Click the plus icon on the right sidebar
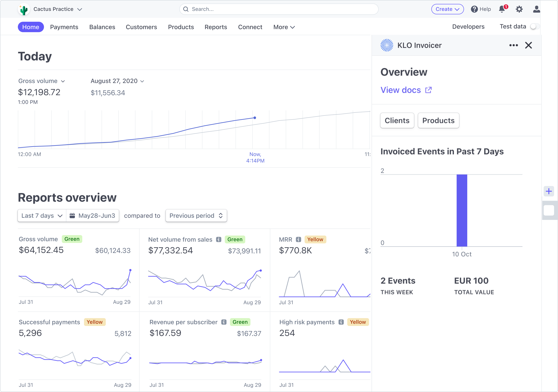The height and width of the screenshot is (392, 558). coord(548,191)
